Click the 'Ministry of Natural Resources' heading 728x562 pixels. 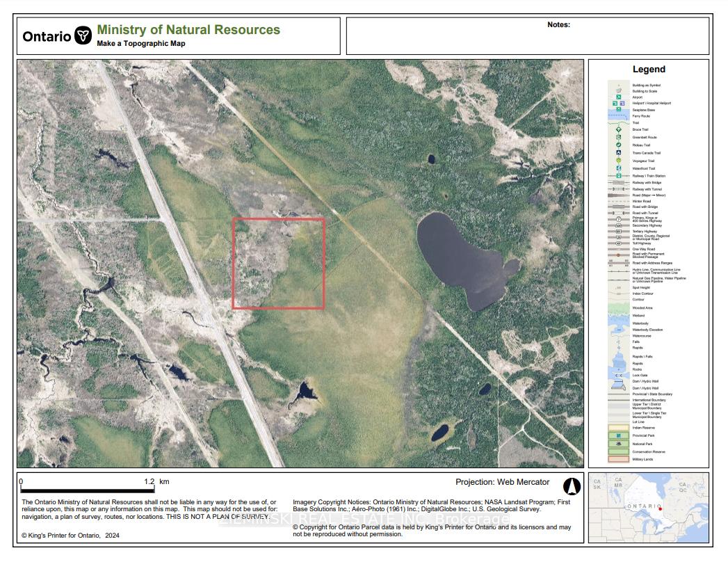click(x=188, y=30)
